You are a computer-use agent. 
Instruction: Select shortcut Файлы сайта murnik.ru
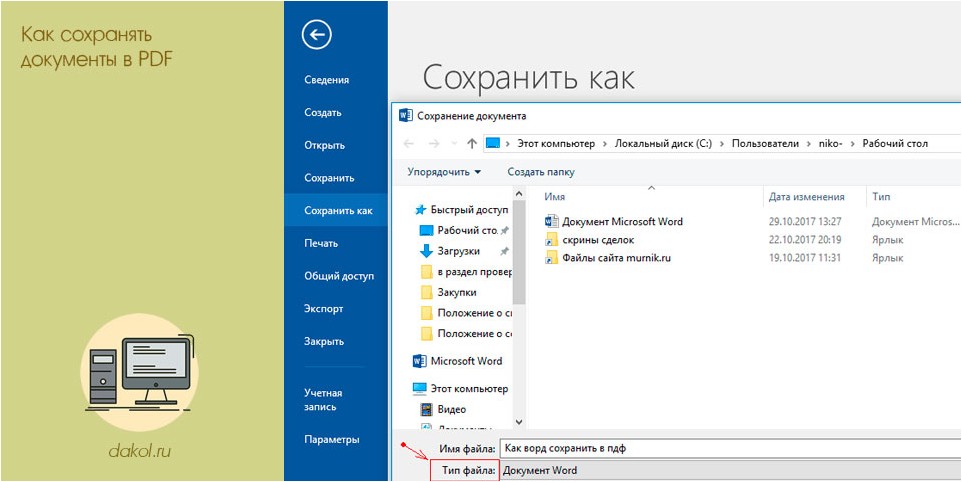(617, 258)
